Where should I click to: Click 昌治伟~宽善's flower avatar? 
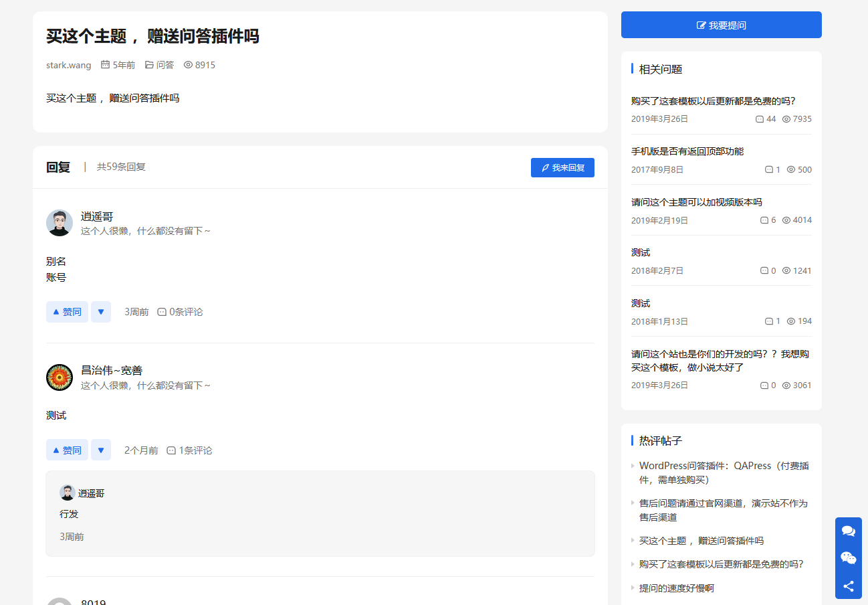[60, 377]
